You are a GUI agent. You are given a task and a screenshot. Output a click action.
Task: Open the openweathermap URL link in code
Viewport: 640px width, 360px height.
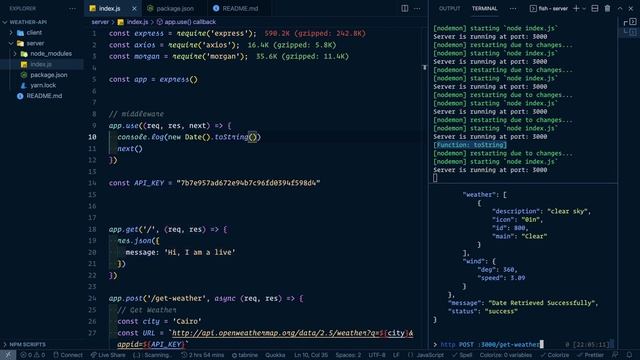point(292,333)
